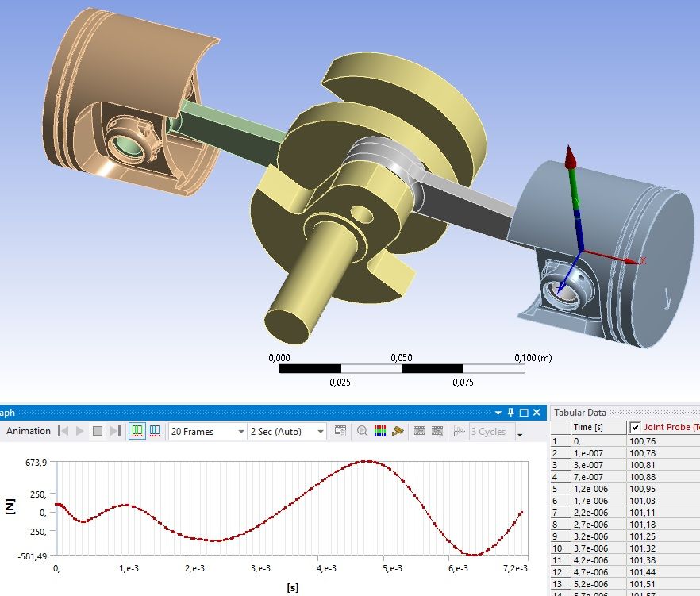Uncheck the Joint Probe column checkbox
Screen dimensions: 700x596
pyautogui.click(x=635, y=427)
